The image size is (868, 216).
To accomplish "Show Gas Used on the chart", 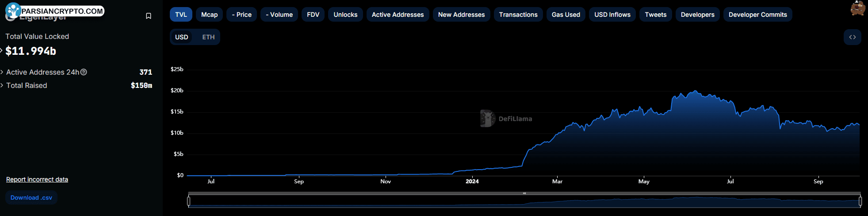I will tap(566, 15).
